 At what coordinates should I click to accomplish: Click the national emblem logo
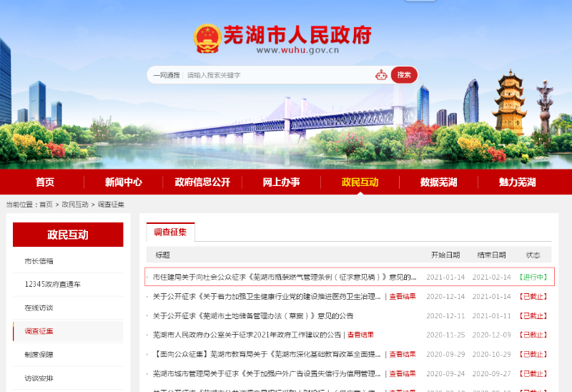207,39
